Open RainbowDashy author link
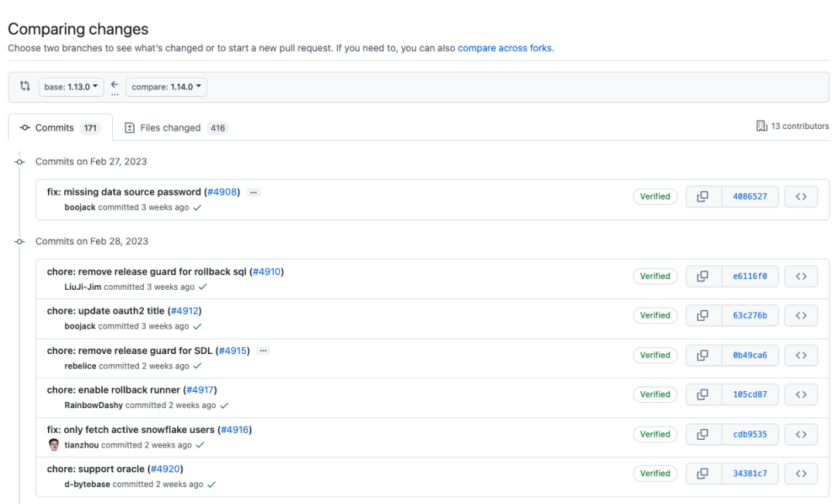The image size is (835, 504). 94,406
